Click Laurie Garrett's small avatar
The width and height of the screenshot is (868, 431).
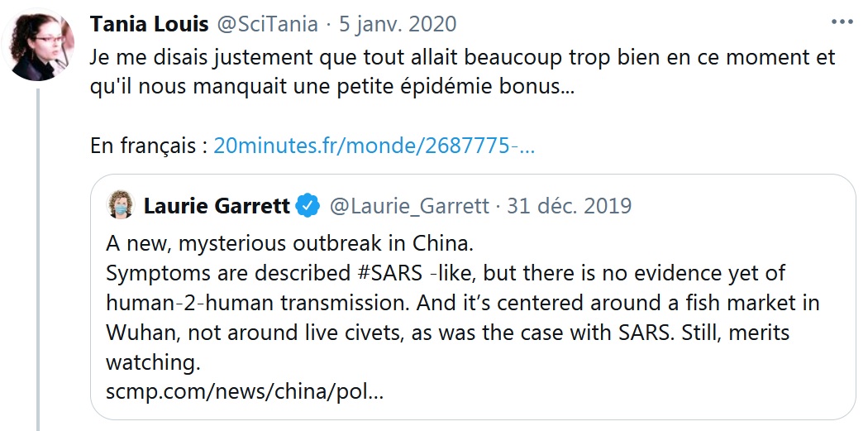[x=120, y=205]
